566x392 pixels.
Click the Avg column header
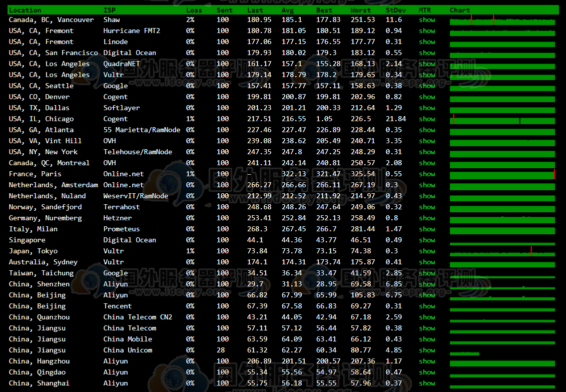(288, 10)
